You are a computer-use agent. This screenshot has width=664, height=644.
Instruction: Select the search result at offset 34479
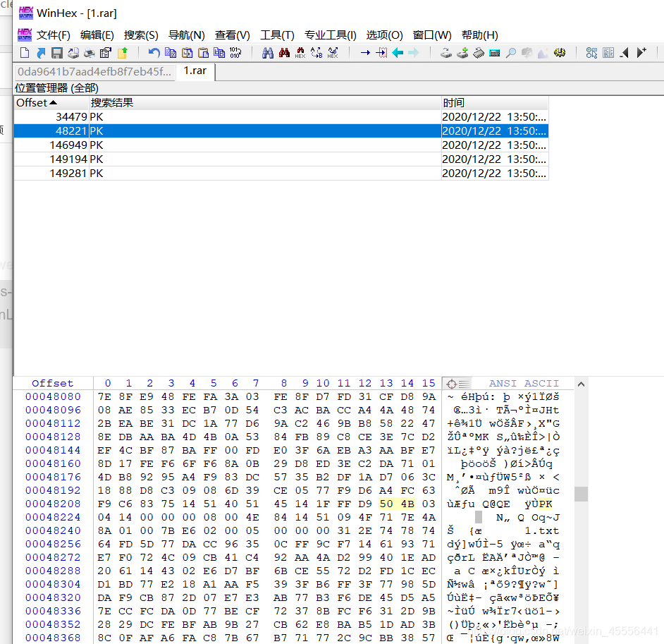(281, 117)
